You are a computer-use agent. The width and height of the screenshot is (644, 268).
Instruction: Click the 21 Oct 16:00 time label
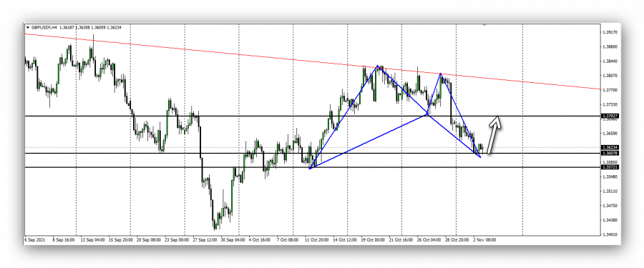[x=401, y=239]
